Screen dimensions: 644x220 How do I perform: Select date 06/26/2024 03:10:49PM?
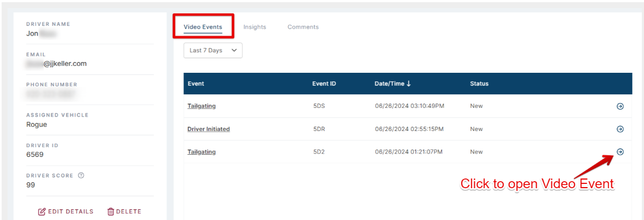[x=410, y=106]
